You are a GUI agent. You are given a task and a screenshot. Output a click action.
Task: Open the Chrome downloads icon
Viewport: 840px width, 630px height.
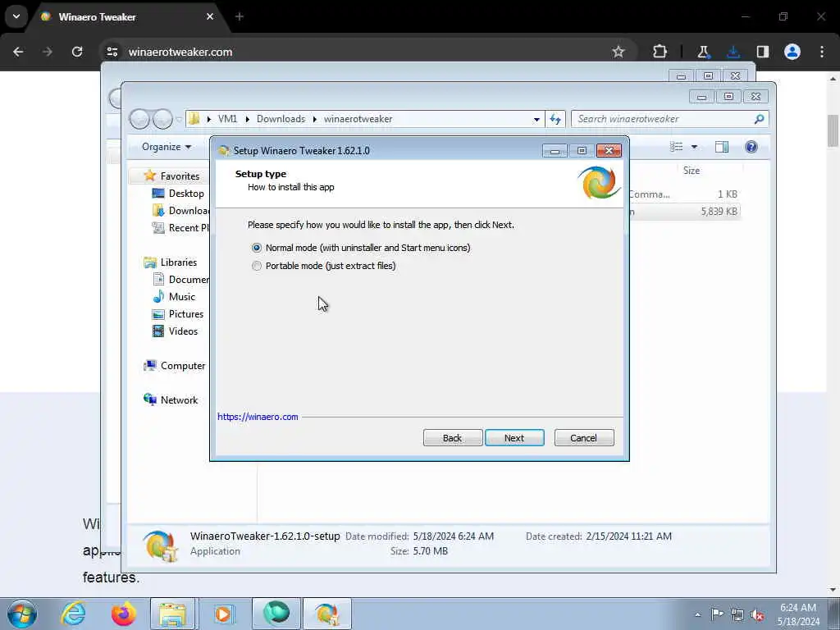pos(733,52)
